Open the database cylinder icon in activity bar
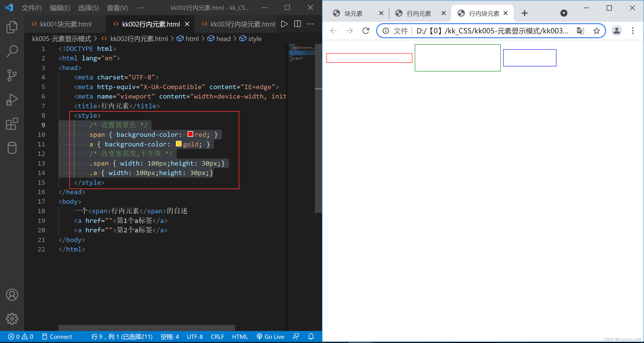The height and width of the screenshot is (343, 644). 12,148
